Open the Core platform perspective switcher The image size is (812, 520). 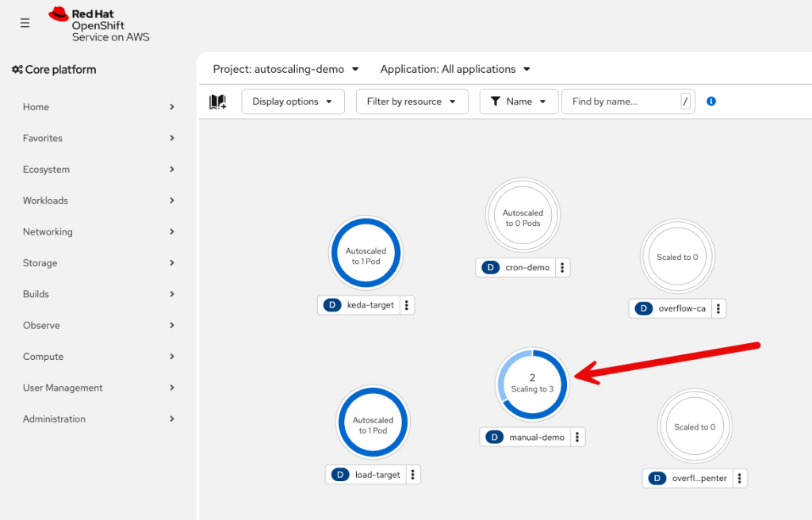(54, 70)
